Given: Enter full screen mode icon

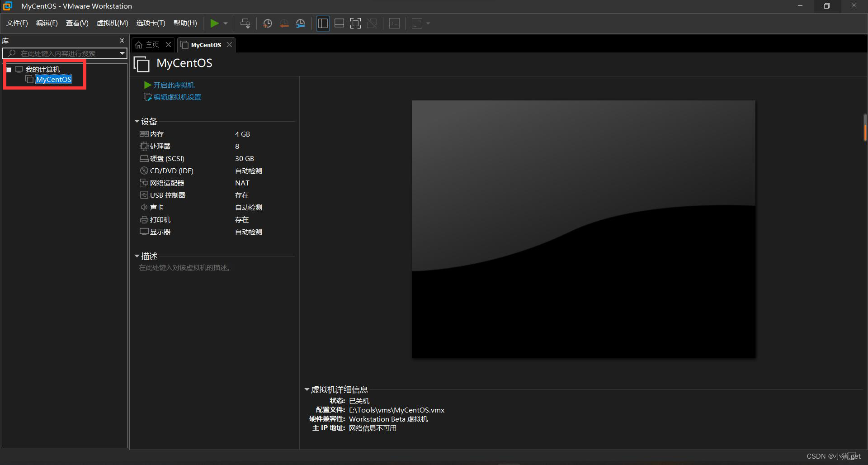Looking at the screenshot, I should [x=356, y=24].
